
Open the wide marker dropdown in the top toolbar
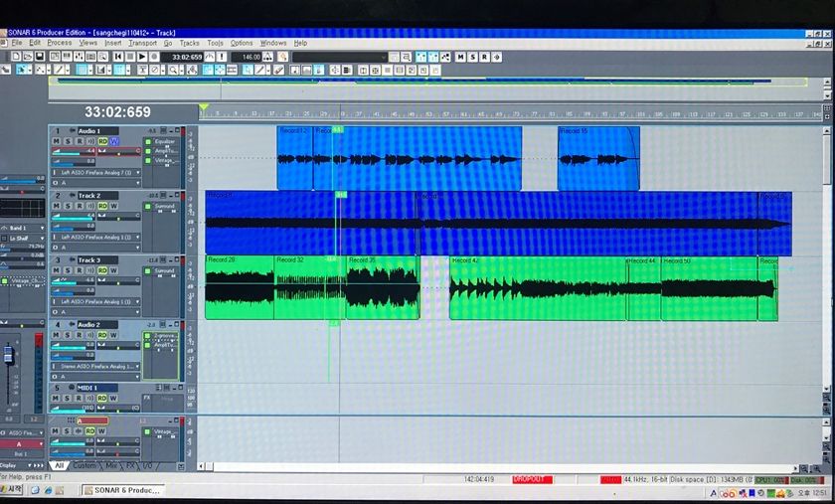tap(340, 57)
